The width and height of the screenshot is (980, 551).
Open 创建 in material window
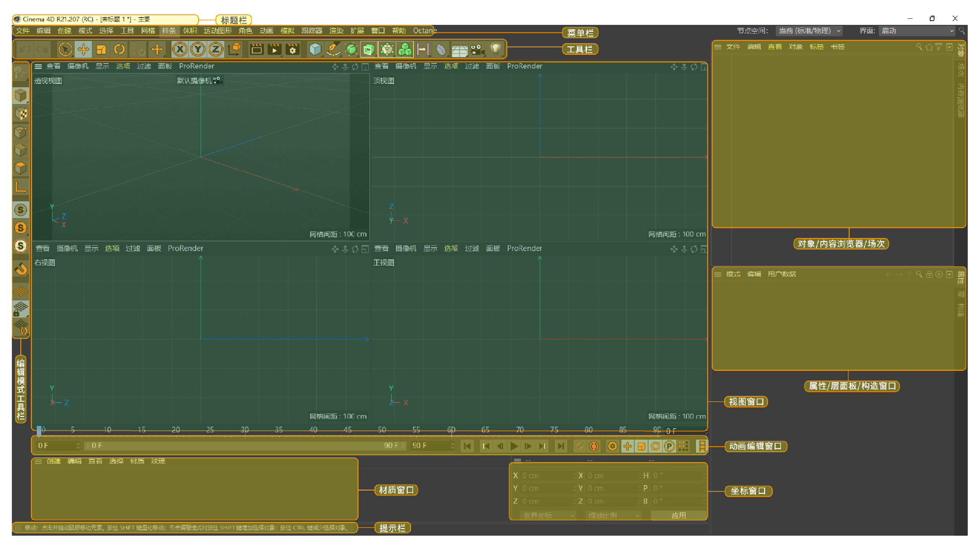click(54, 461)
